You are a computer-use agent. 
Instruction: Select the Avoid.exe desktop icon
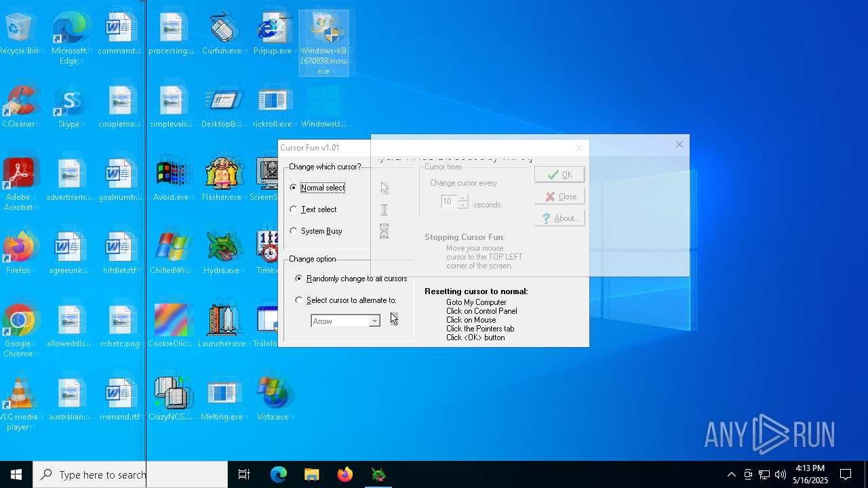tap(171, 180)
